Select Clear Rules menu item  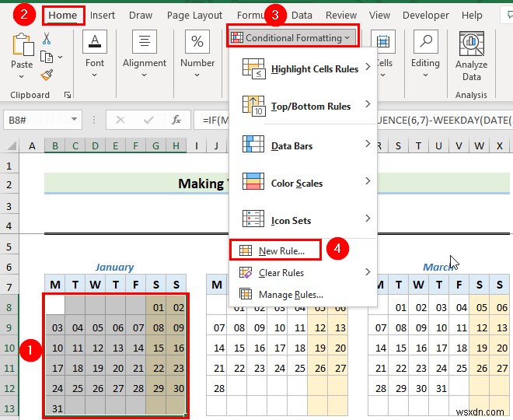click(x=303, y=272)
